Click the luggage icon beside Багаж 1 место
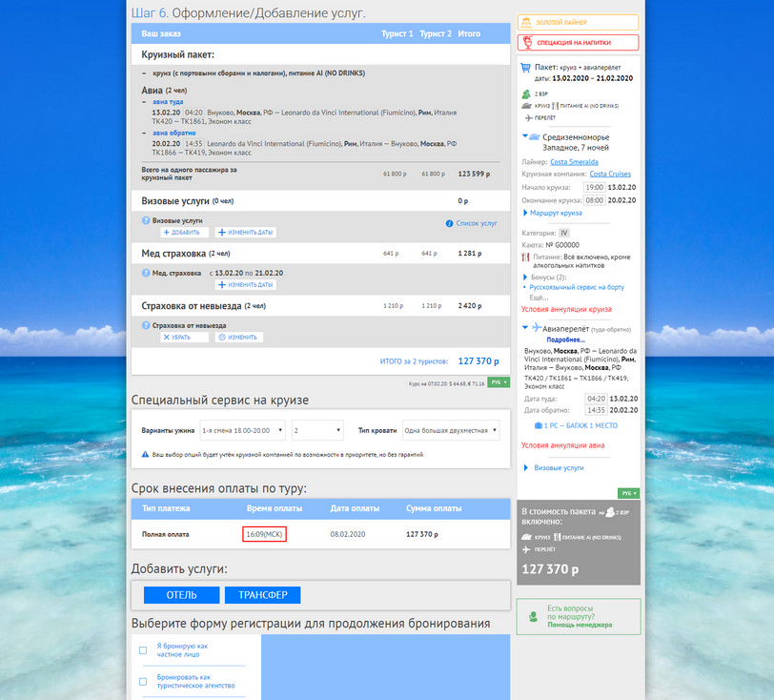This screenshot has width=774, height=700. [x=539, y=424]
